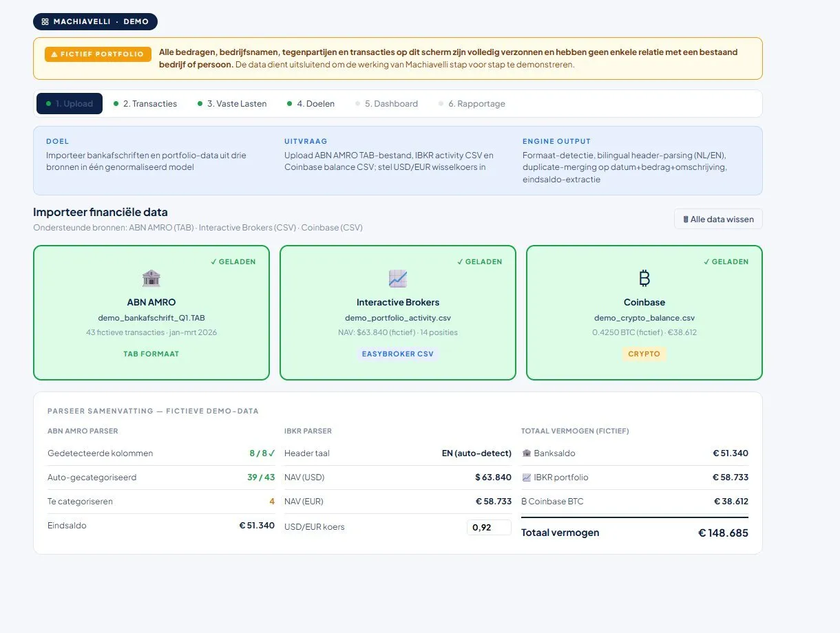The height and width of the screenshot is (633, 840).
Task: Select the 5. Dashboard tab
Action: point(386,104)
